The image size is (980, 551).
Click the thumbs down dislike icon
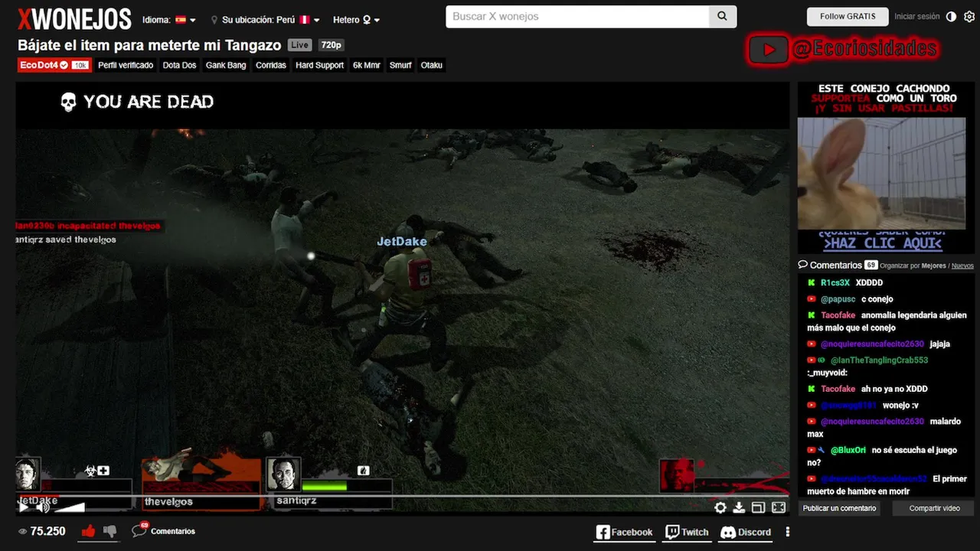click(109, 531)
